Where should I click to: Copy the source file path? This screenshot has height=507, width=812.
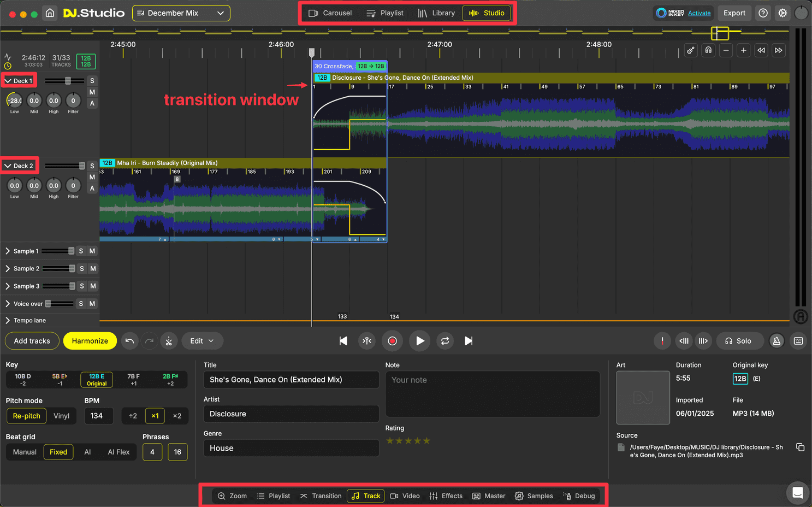(x=801, y=447)
